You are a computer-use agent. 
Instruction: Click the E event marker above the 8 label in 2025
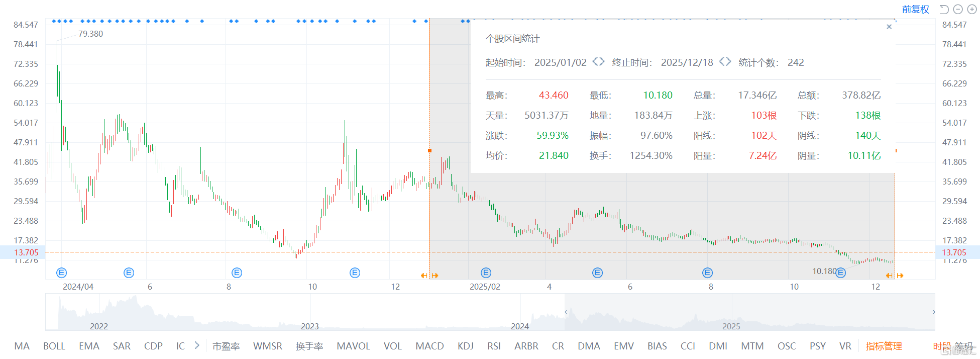coord(707,273)
